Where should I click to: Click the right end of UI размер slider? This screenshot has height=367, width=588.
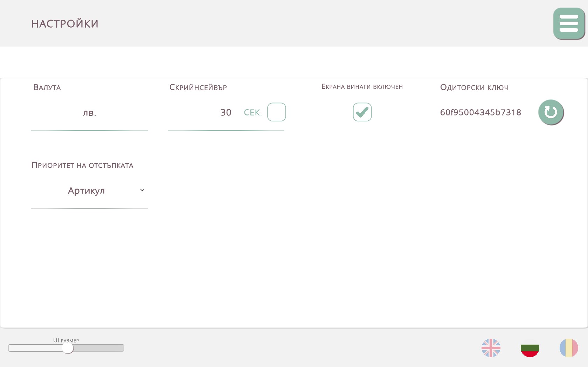click(x=122, y=348)
